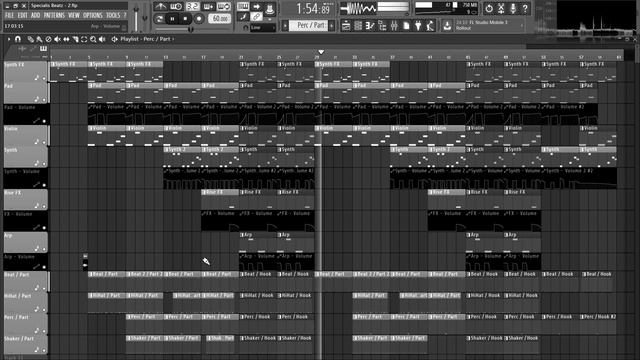The height and width of the screenshot is (360, 640).
Task: Expand the FL Studio Mobile news panel arrow
Action: click(521, 25)
